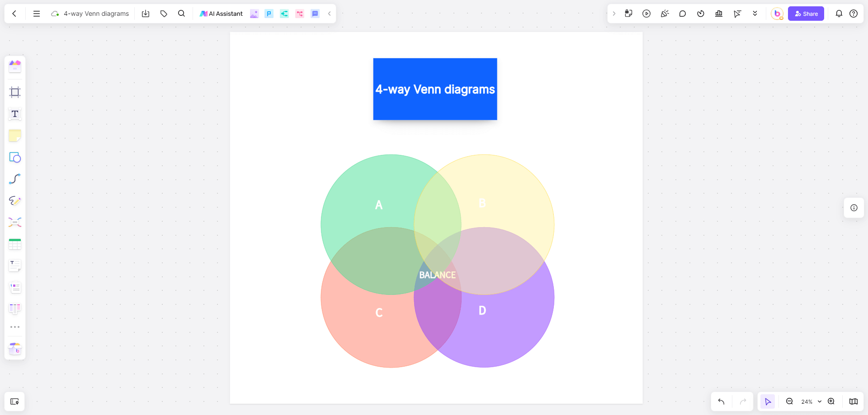Select the Frame tool
The image size is (868, 415).
pos(15,92)
